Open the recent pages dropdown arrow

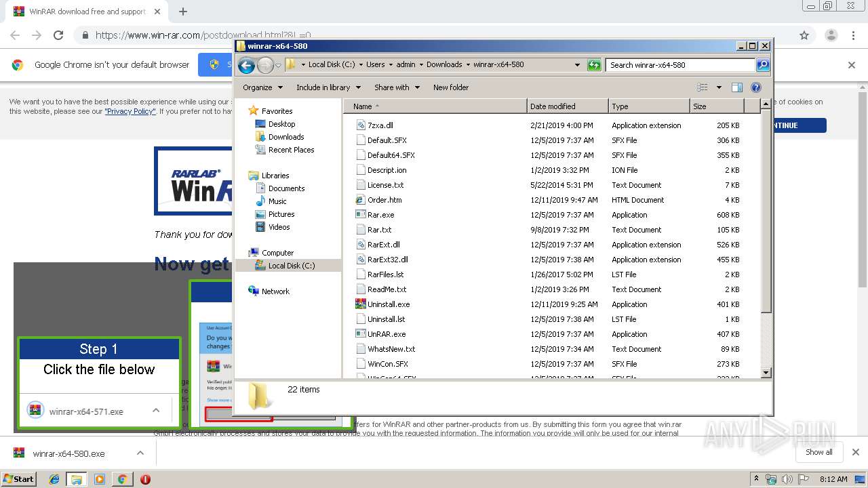[278, 66]
